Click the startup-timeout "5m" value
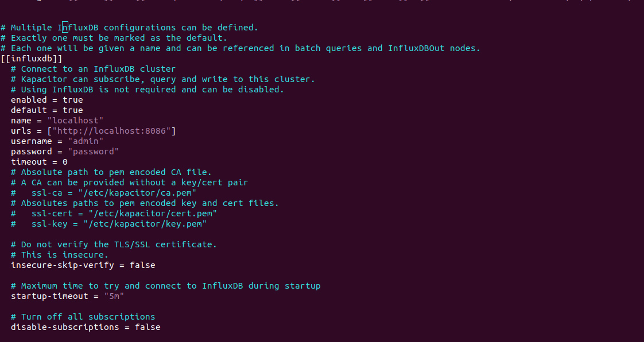644x342 pixels. 114,296
